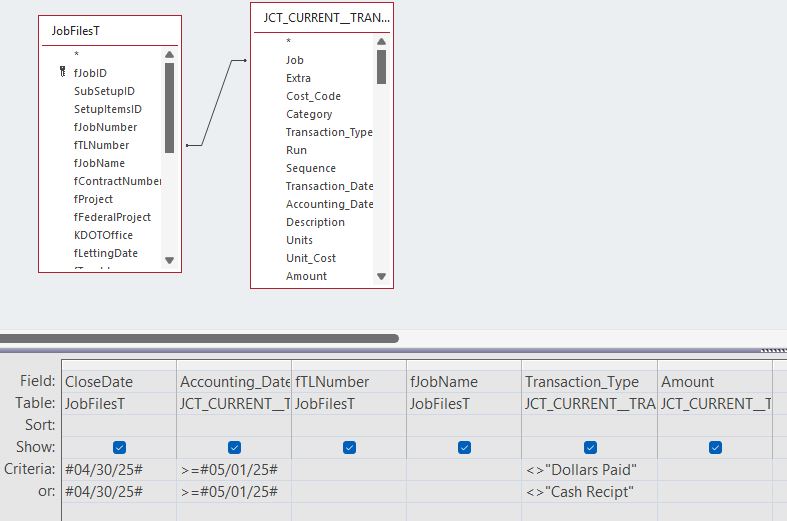Click criteria cell containing <>"Dollars Paid"
This screenshot has width=787, height=521.
pos(589,469)
